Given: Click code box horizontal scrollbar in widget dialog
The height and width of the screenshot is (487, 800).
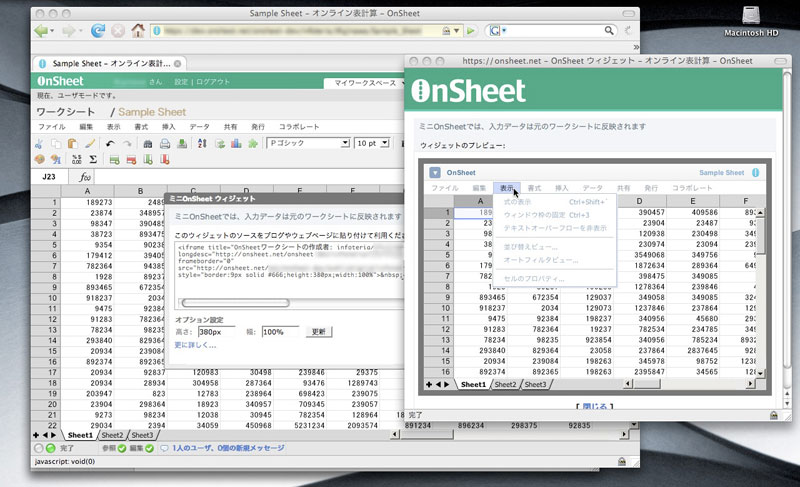Looking at the screenshot, I should [236, 303].
